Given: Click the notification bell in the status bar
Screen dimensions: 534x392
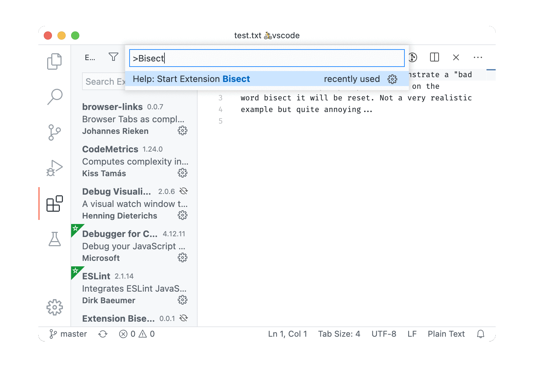Looking at the screenshot, I should [x=480, y=334].
